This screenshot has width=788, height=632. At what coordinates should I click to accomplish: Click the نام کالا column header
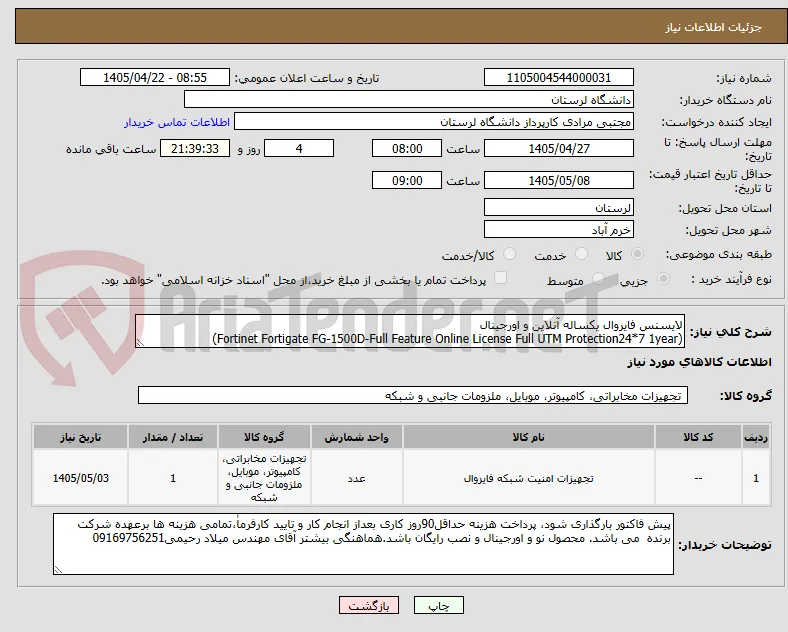pyautogui.click(x=529, y=437)
